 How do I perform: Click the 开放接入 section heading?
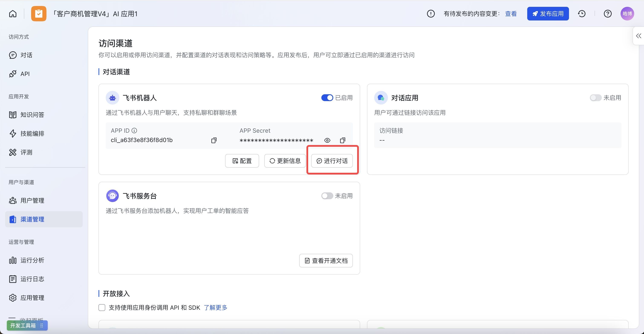click(116, 293)
